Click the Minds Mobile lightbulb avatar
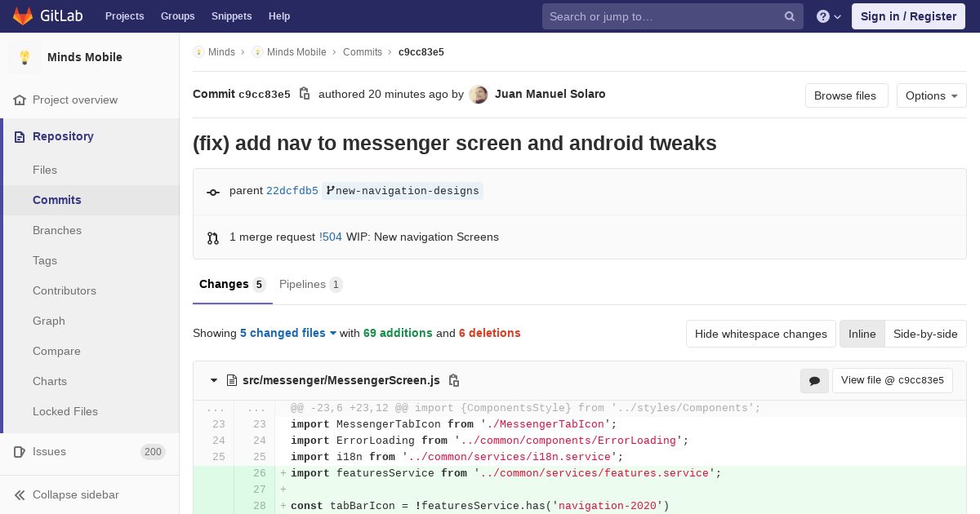This screenshot has height=514, width=980. click(24, 57)
